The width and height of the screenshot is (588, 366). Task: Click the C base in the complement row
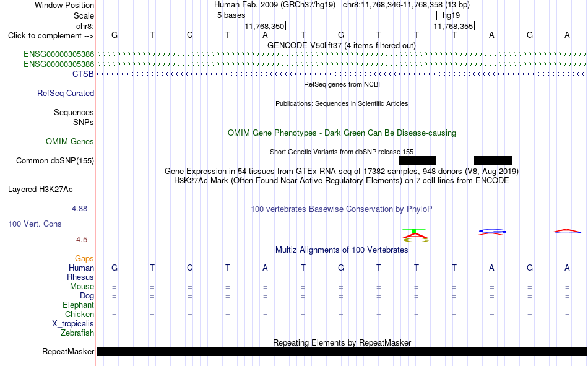[x=190, y=35]
